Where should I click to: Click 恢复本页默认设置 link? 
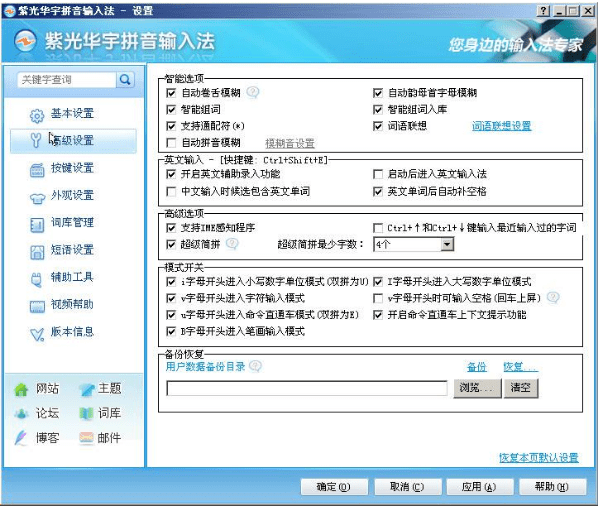(x=539, y=458)
